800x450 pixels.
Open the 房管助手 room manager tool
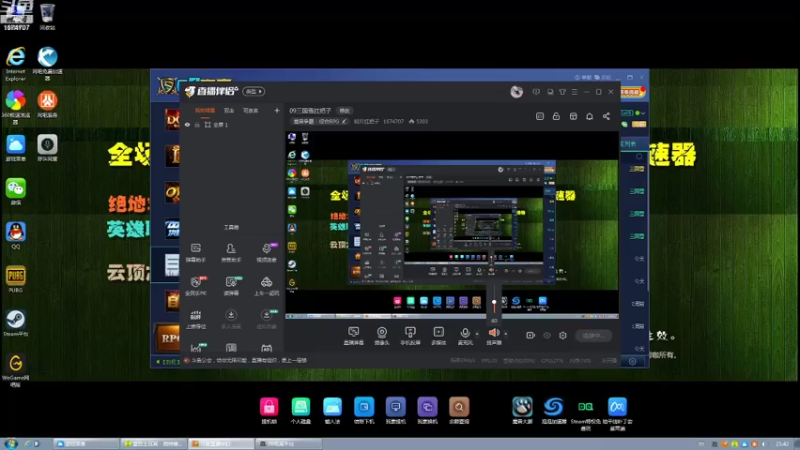coord(231,252)
